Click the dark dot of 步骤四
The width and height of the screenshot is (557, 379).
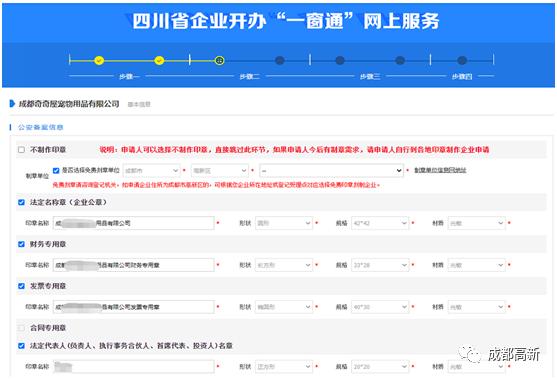pos(462,60)
